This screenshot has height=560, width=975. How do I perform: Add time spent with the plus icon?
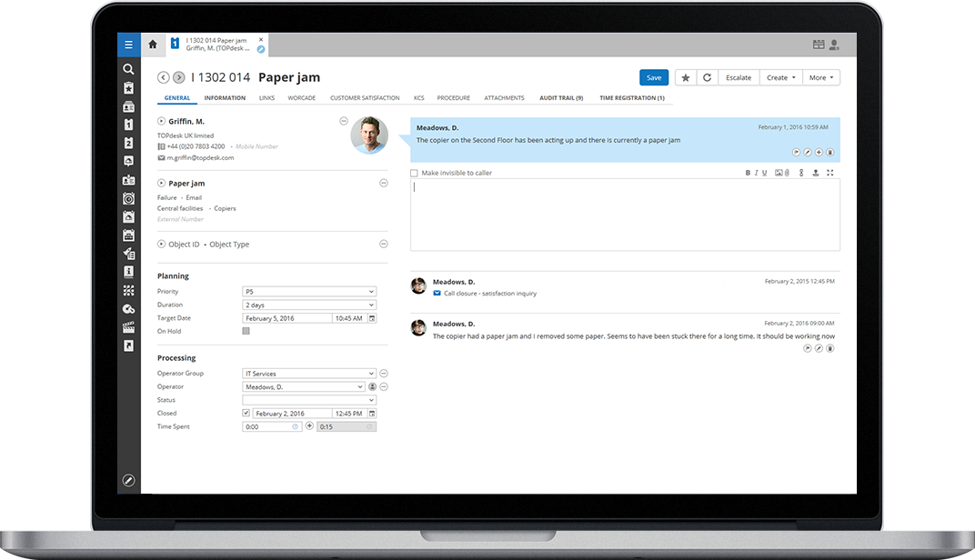coord(309,426)
